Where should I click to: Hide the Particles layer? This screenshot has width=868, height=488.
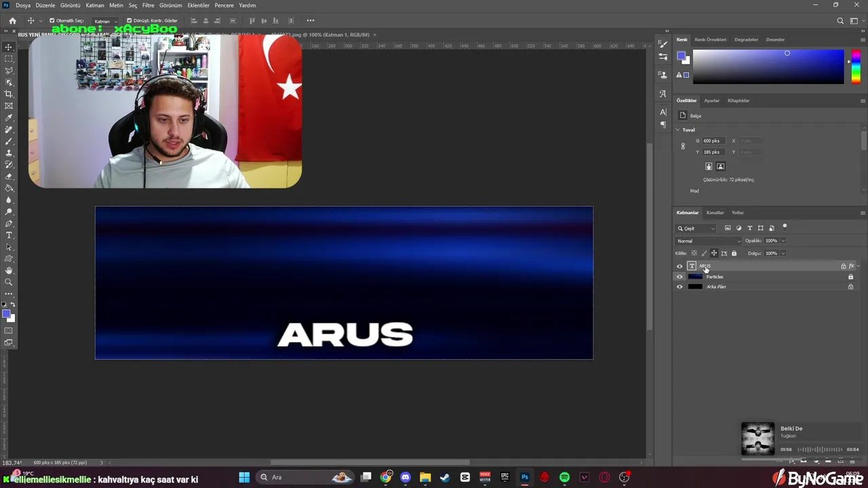pos(679,277)
